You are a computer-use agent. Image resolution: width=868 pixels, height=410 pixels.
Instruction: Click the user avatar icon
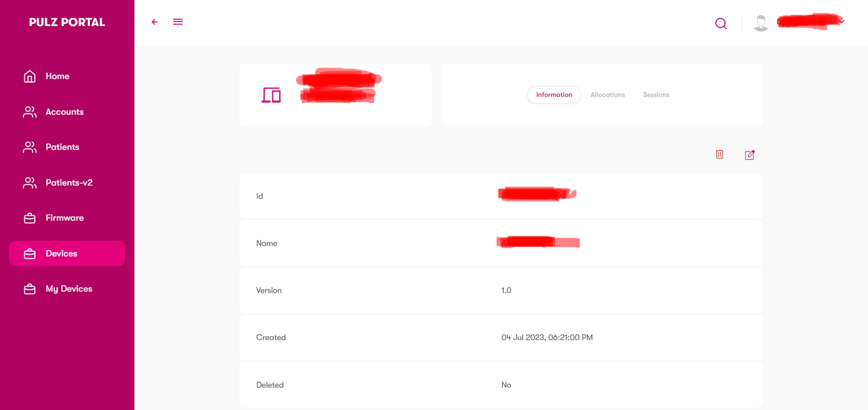[761, 23]
